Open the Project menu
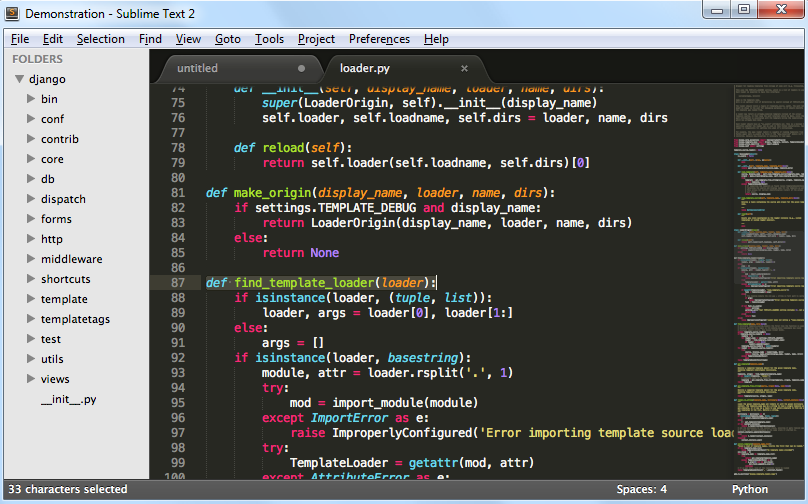The width and height of the screenshot is (808, 504). (x=316, y=39)
